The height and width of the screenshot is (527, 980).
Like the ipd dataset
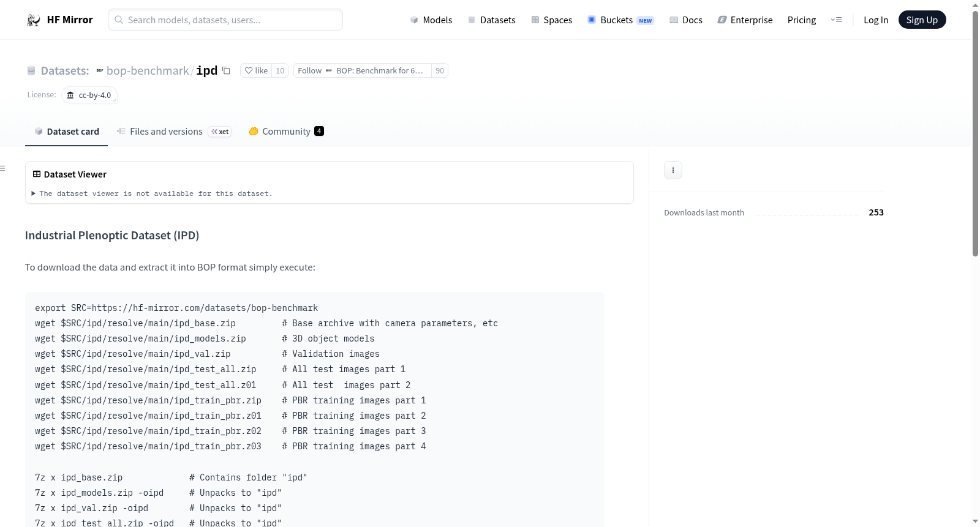(x=256, y=71)
